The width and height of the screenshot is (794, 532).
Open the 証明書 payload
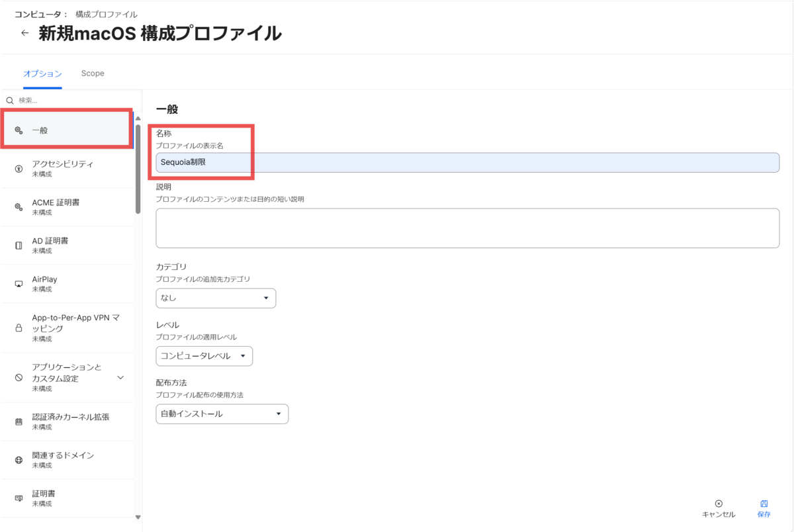click(67, 498)
